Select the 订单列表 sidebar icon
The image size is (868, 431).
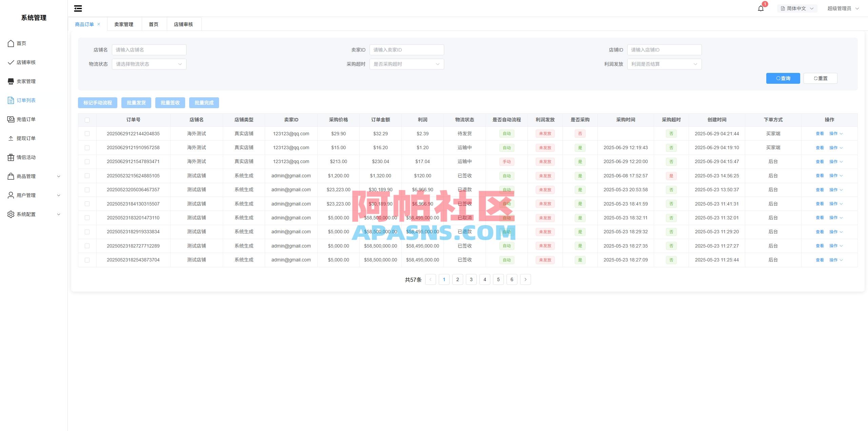tap(11, 100)
